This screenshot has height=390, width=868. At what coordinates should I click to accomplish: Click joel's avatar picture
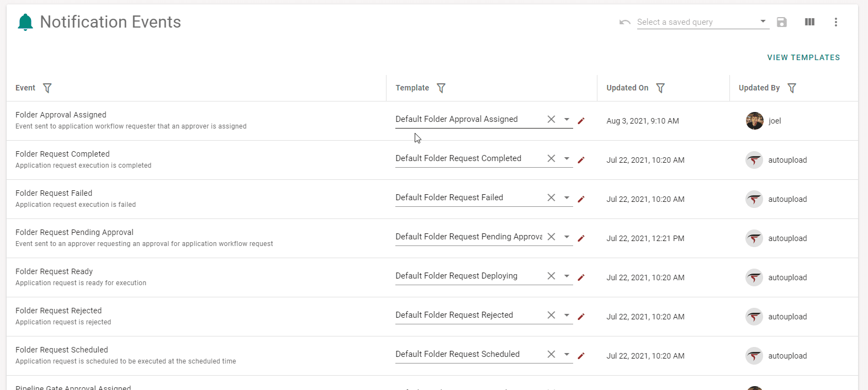click(754, 121)
